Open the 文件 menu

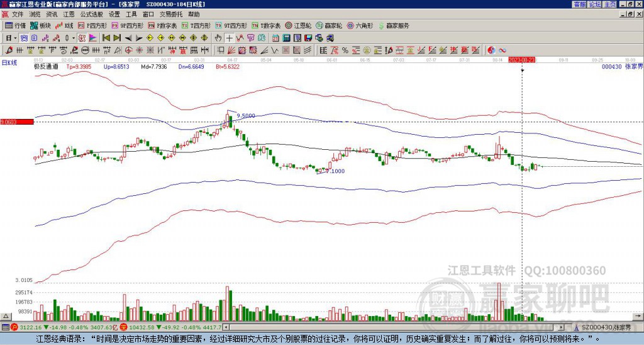point(18,14)
